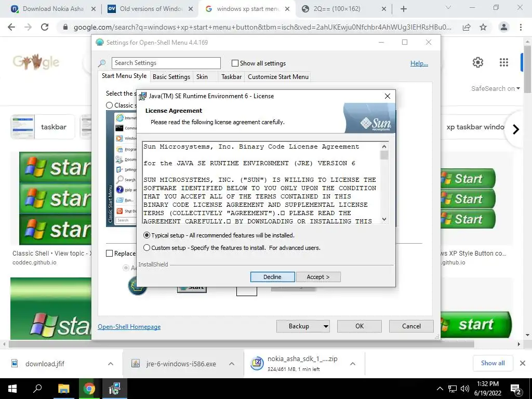
Task: Close the downloads bar
Action: (523, 363)
